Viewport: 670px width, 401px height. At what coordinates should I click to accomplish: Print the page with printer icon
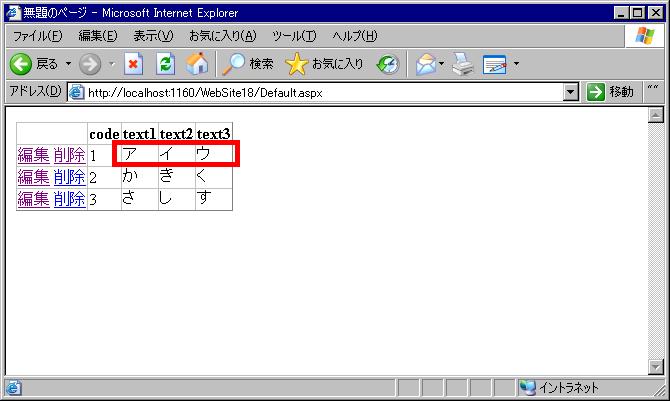(463, 64)
